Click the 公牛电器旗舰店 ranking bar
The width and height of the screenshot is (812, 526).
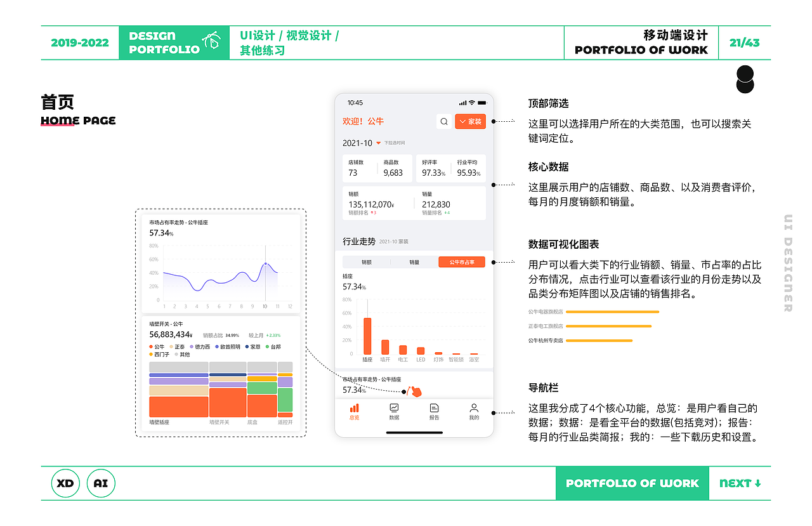coord(612,312)
